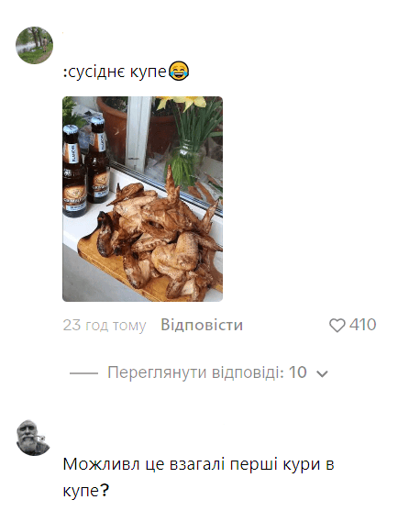This screenshot has height=522, width=420.
Task: Click the "23 год тому" timestamp
Action: [105, 326]
